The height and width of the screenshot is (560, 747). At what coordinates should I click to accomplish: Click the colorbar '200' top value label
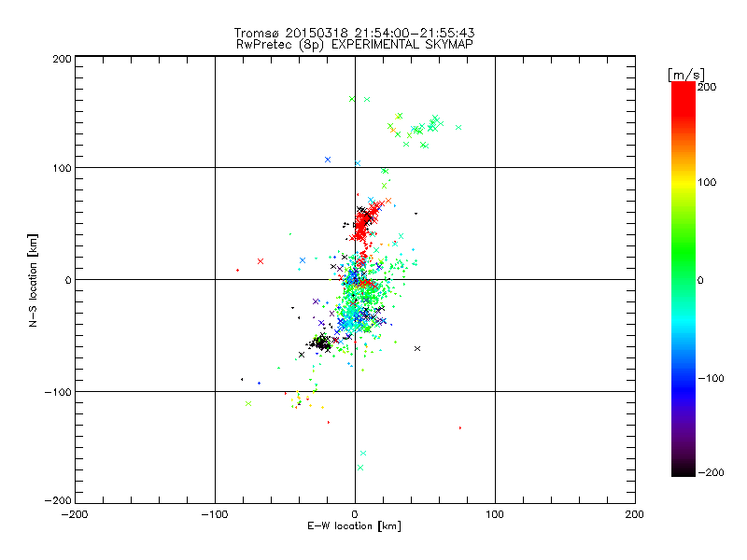click(x=707, y=87)
